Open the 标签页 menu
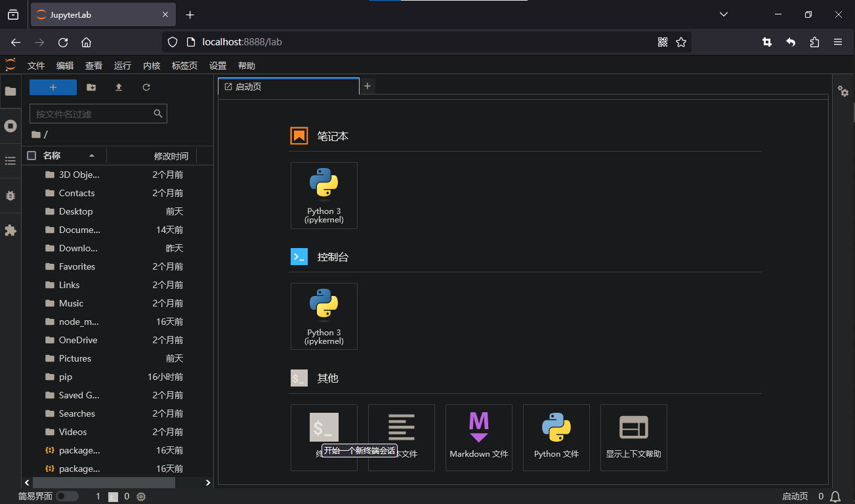Viewport: 855px width, 504px height. (x=185, y=66)
